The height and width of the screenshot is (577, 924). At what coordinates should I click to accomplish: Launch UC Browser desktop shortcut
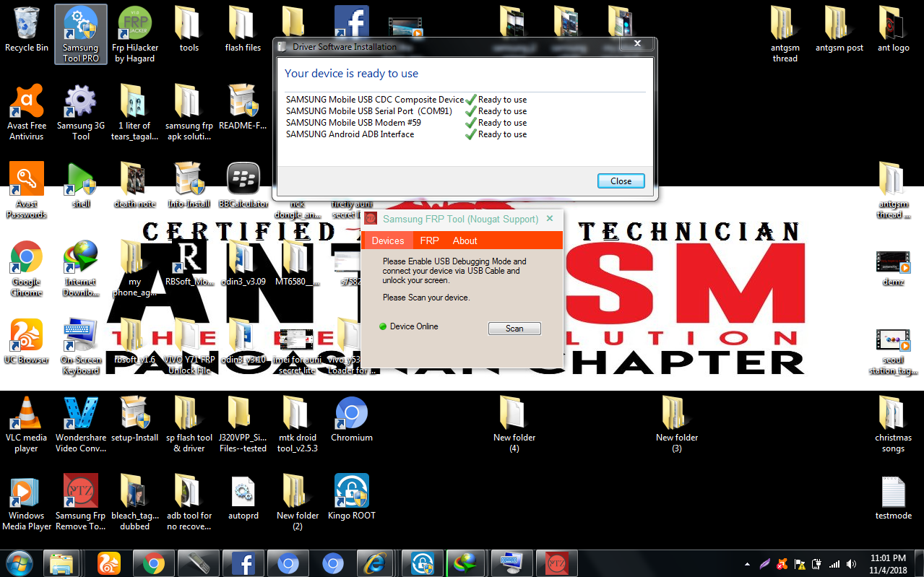pyautogui.click(x=27, y=341)
